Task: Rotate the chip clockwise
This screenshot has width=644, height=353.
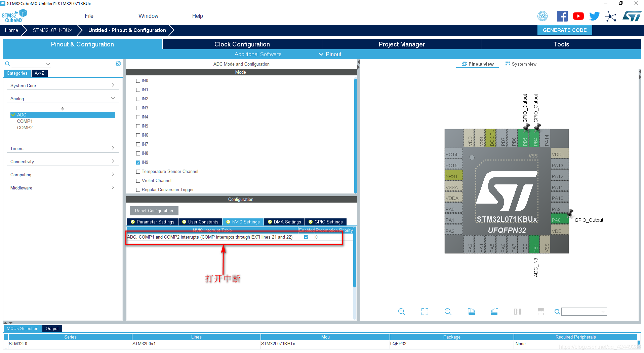Action: click(x=471, y=312)
